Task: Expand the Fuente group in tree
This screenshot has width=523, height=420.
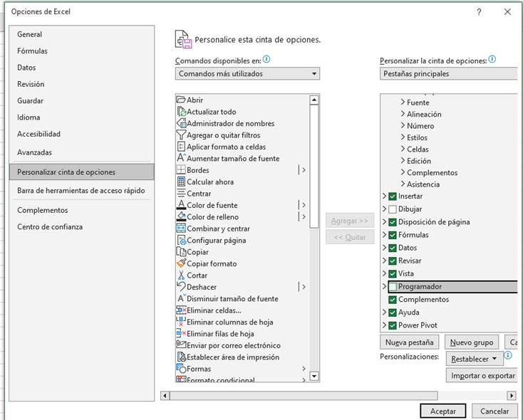Action: [403, 102]
